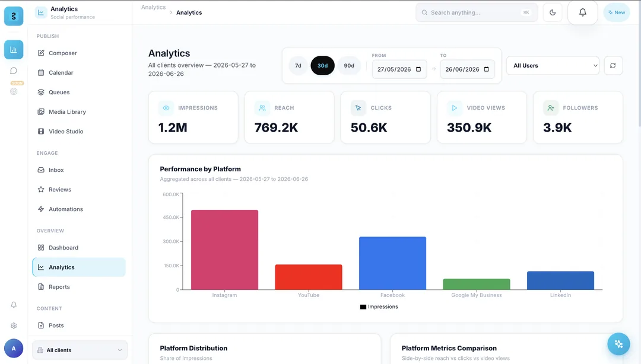Screen dimensions: 641x364
Task: Click Analytics breadcrumb parent link
Action: pyautogui.click(x=153, y=7)
